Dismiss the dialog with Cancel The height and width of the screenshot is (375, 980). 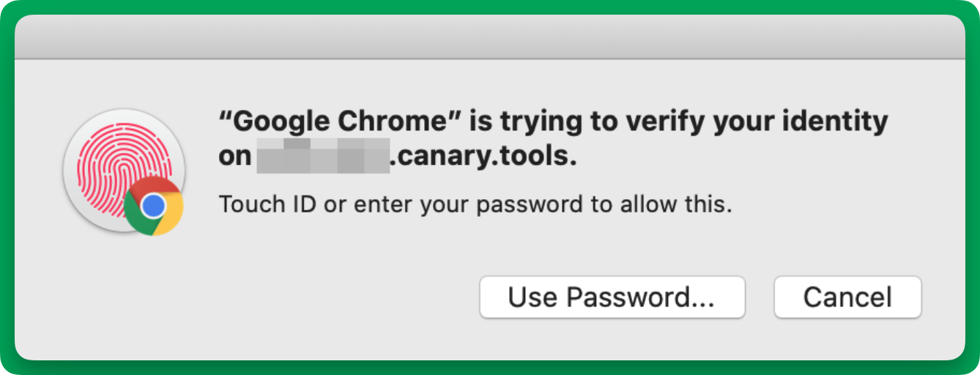click(847, 297)
